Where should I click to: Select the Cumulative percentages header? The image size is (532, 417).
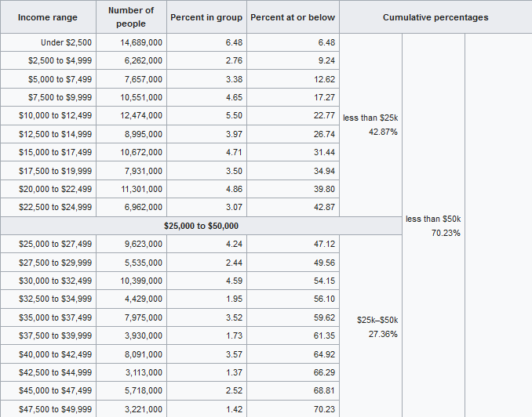435,17
